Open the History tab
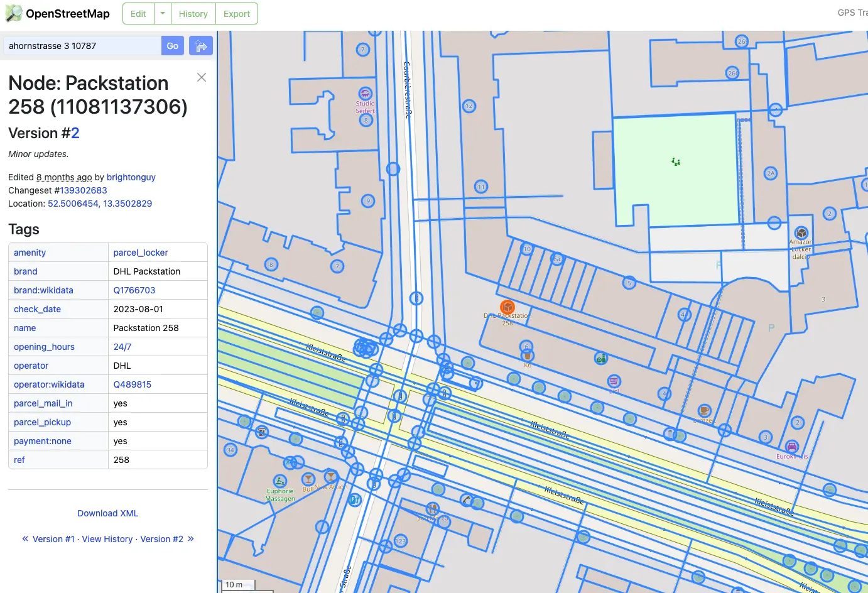Viewport: 868px width, 593px height. click(193, 14)
